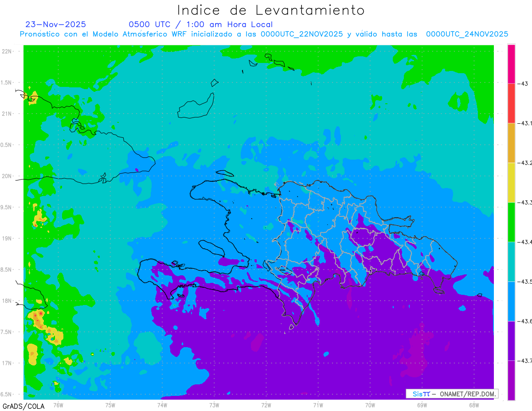The image size is (532, 411).
Task: Click the 'ONAMET/REP.DOM.' label box
Action: click(x=452, y=394)
